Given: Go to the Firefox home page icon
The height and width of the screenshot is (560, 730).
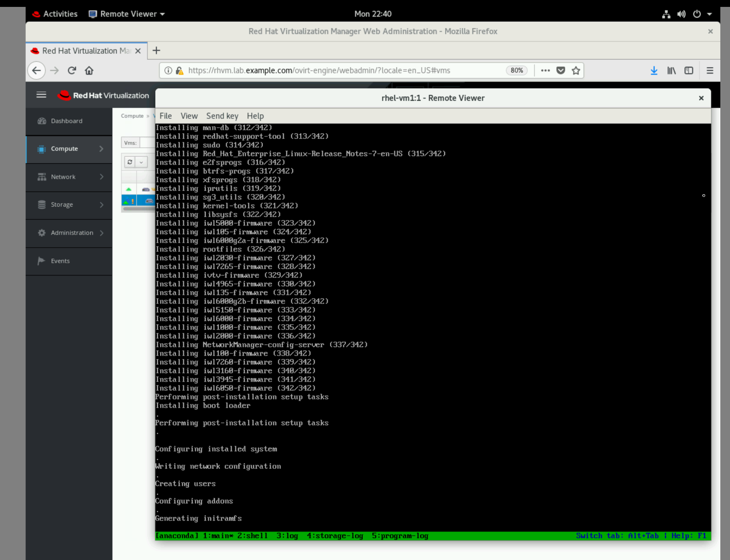Looking at the screenshot, I should tap(89, 70).
